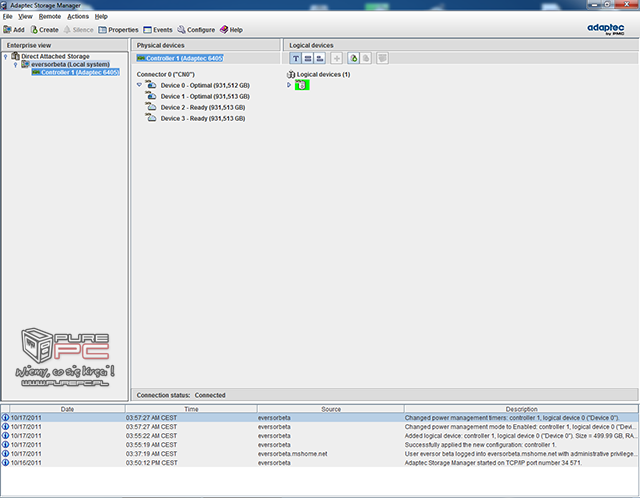The image size is (640, 498).
Task: Open the Actions menu
Action: [x=78, y=16]
